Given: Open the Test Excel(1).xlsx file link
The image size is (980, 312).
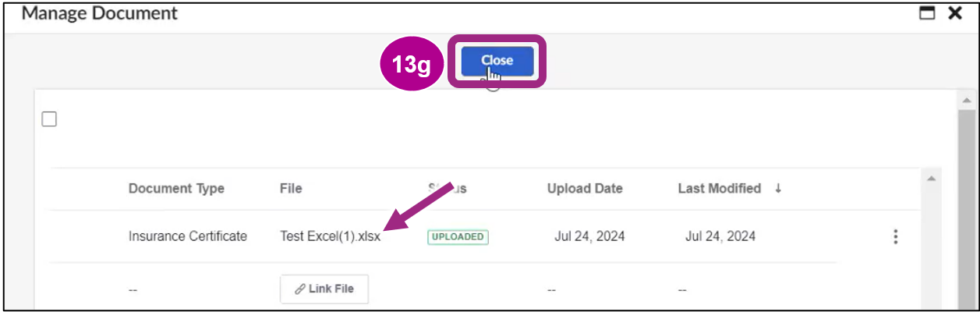Looking at the screenshot, I should click(x=330, y=236).
